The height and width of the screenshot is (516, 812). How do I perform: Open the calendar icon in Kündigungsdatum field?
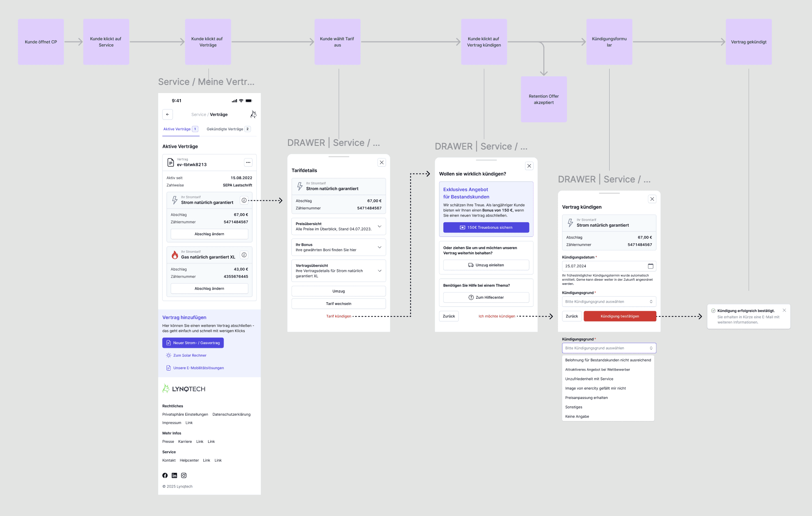click(x=650, y=266)
